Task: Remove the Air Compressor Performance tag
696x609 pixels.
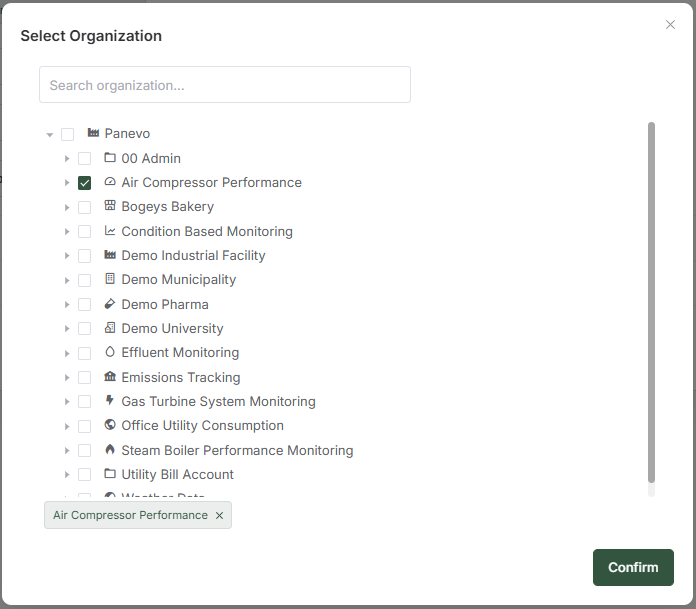Action: [219, 515]
